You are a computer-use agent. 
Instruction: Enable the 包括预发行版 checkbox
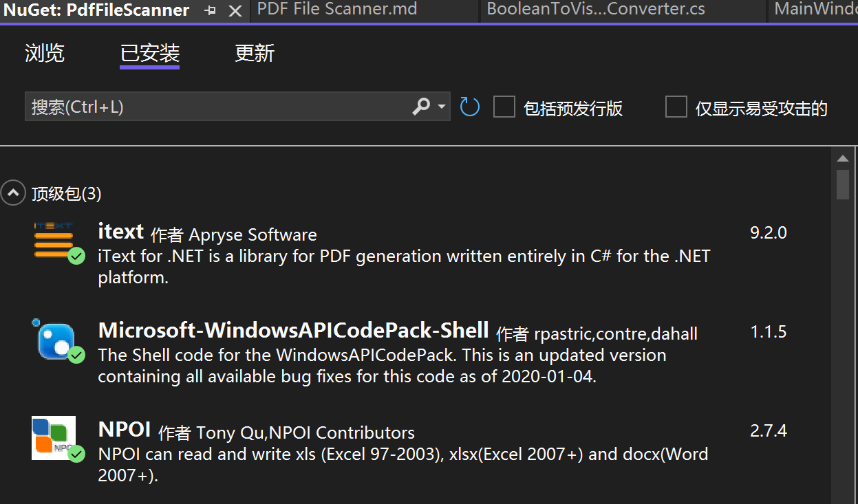click(504, 107)
